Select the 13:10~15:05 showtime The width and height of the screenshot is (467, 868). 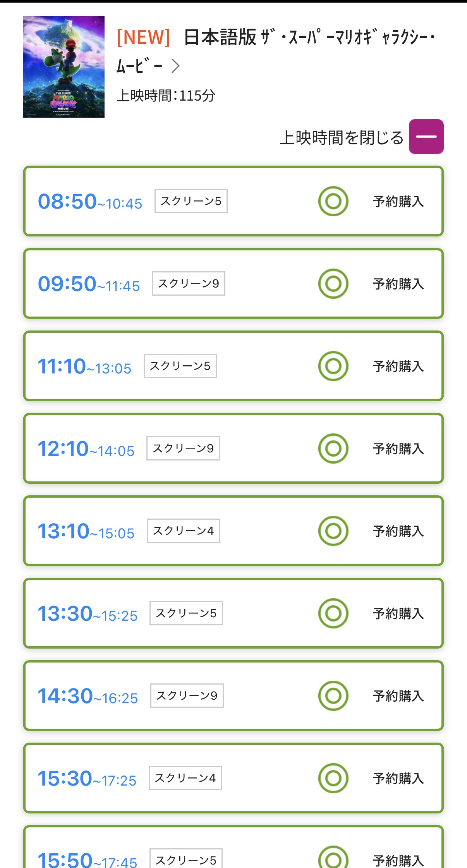tap(86, 531)
